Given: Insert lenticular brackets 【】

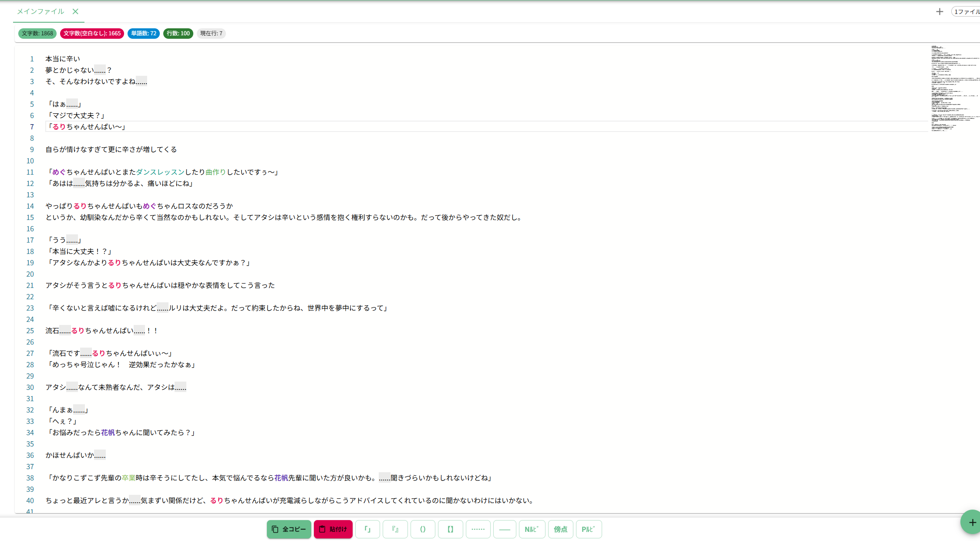Looking at the screenshot, I should tap(450, 529).
